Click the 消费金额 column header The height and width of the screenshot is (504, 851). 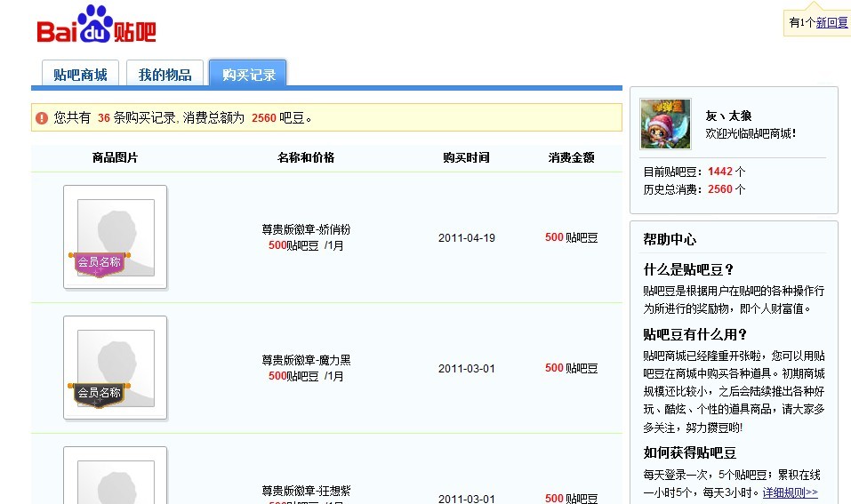[572, 158]
